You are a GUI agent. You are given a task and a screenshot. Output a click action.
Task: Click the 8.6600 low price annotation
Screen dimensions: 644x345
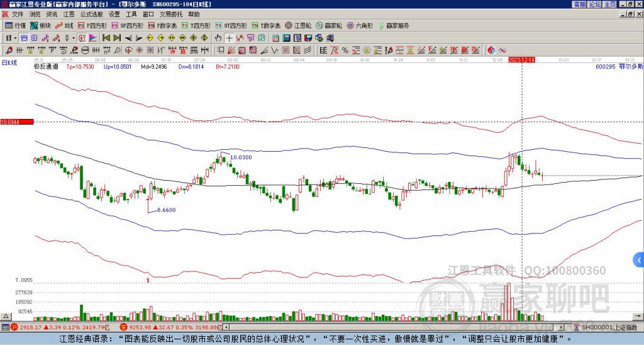click(166, 210)
